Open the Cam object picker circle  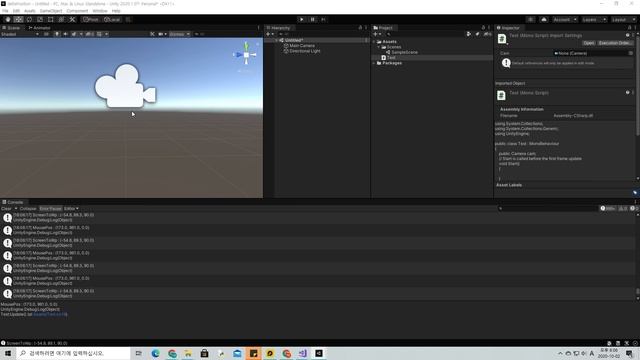click(631, 53)
